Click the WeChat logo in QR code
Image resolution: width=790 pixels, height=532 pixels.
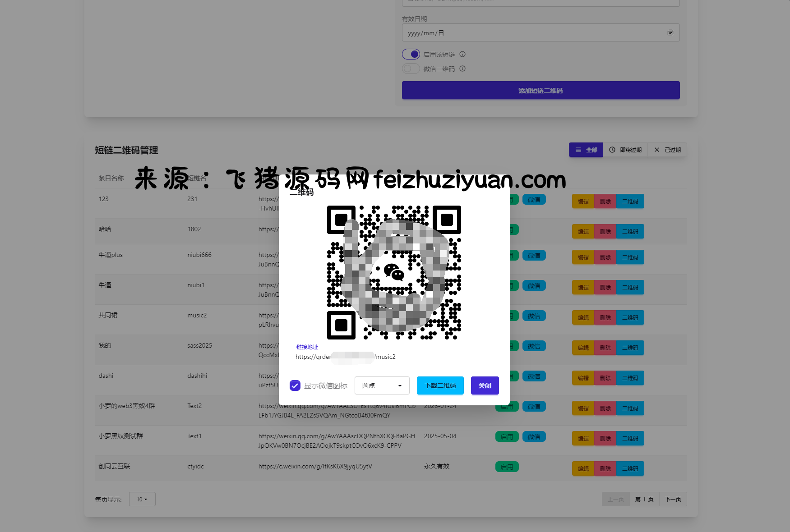(x=393, y=272)
